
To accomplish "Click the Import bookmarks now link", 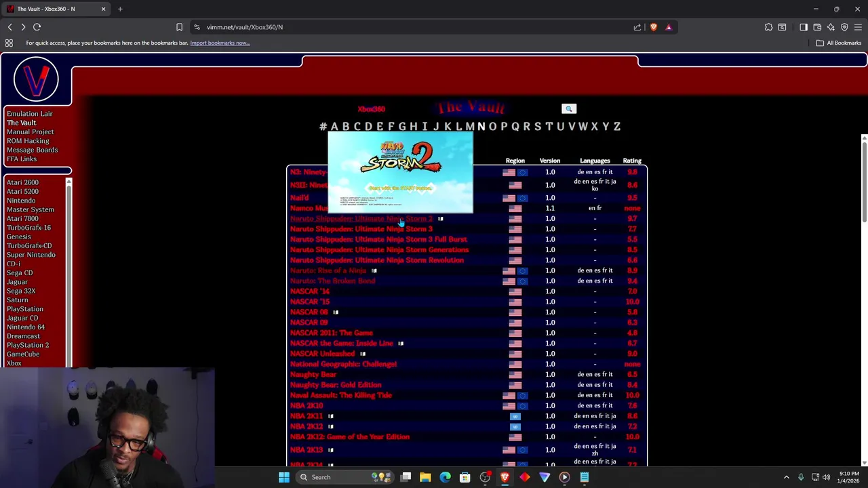I will 220,43.
